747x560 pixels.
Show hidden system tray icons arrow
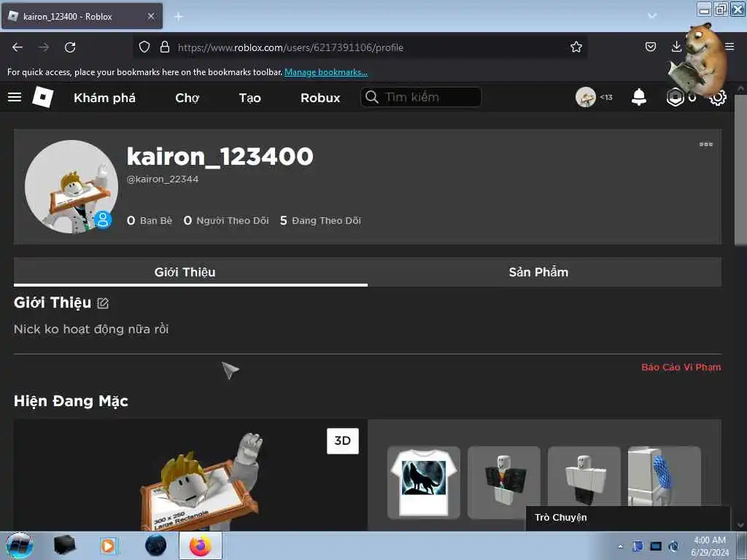[x=620, y=546]
